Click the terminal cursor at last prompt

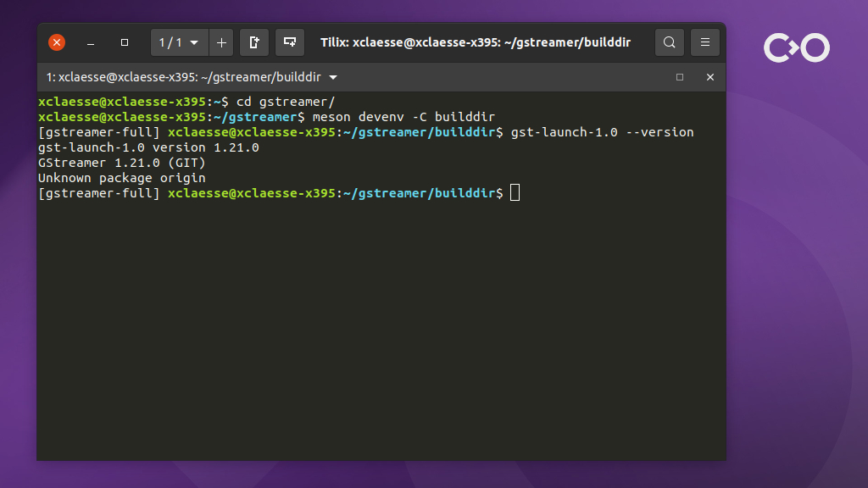515,192
